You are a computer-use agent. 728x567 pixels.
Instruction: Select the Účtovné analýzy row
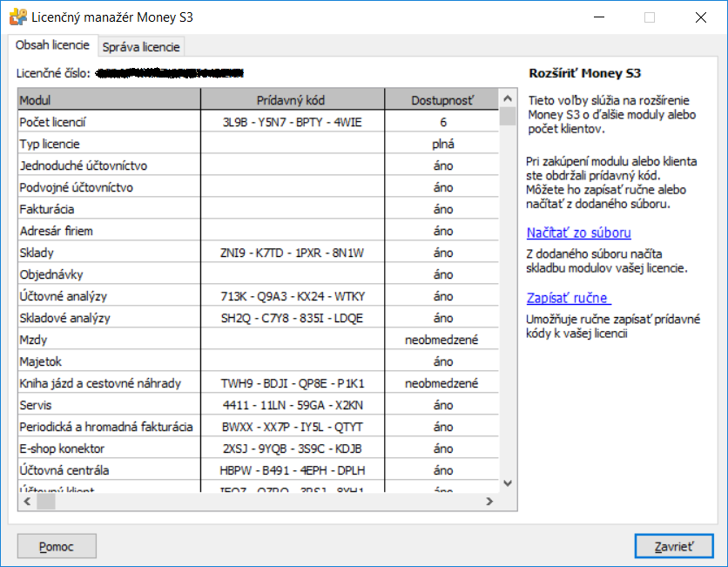(258, 296)
